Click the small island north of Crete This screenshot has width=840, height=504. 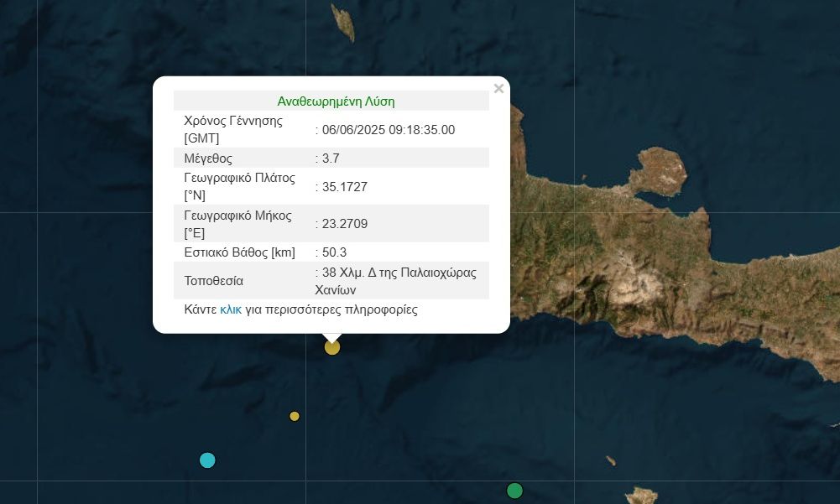pyautogui.click(x=346, y=23)
